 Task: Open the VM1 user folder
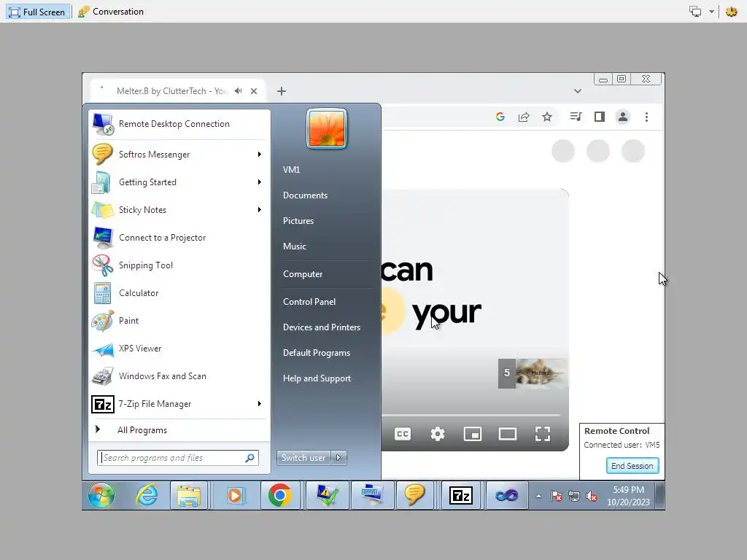coord(291,169)
